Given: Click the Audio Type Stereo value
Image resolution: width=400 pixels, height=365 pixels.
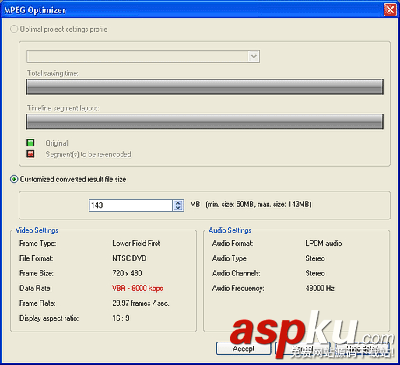Looking at the screenshot, I should coord(315,258).
